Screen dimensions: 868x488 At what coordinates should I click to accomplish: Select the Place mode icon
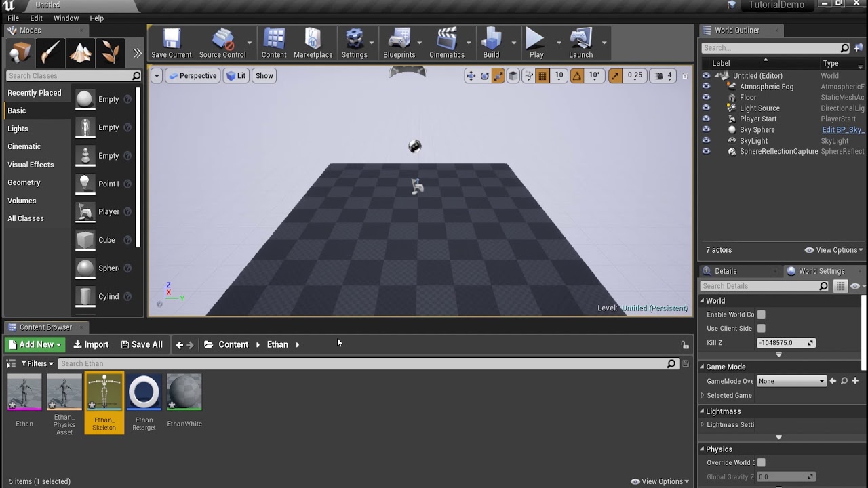click(20, 52)
